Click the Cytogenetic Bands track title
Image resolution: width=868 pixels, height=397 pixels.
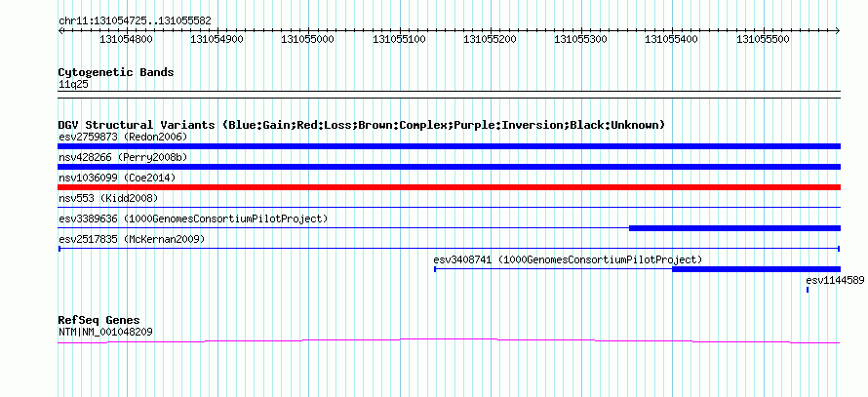116,72
